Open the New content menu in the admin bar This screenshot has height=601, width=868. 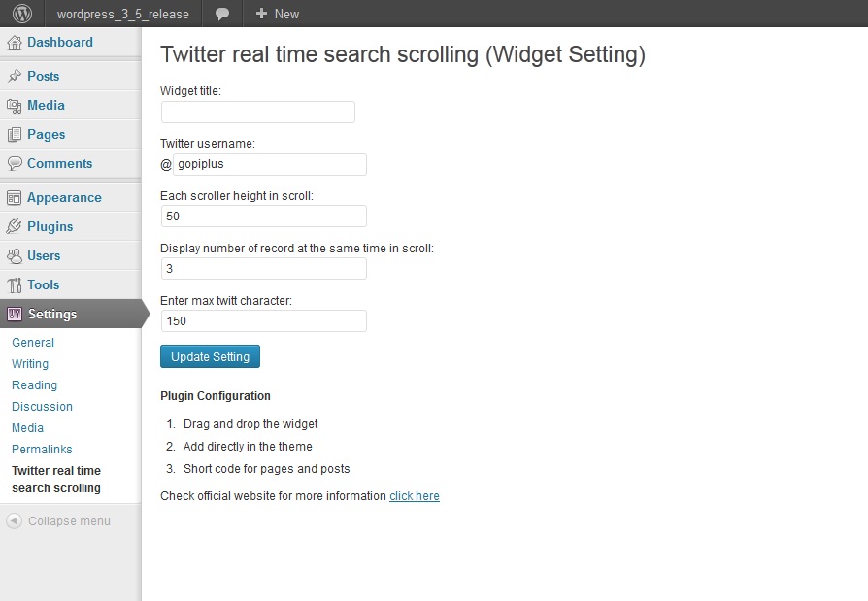pyautogui.click(x=278, y=14)
